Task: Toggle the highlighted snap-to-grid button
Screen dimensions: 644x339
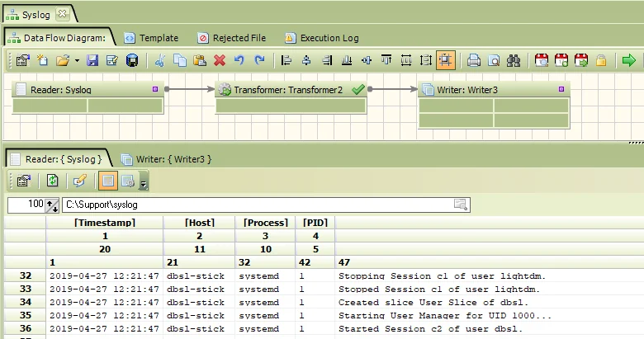Action: pyautogui.click(x=446, y=60)
